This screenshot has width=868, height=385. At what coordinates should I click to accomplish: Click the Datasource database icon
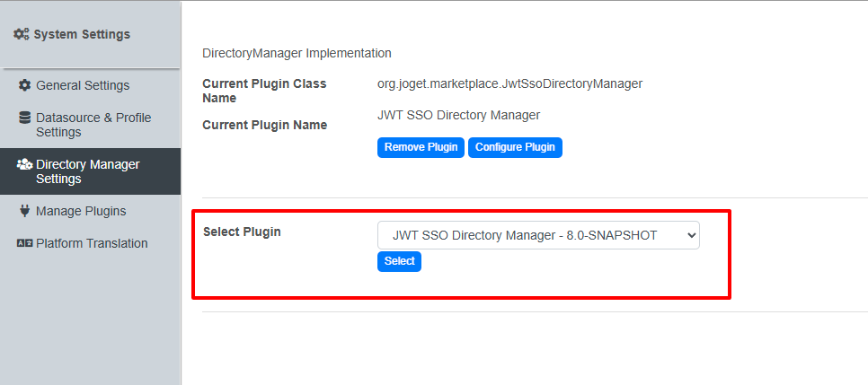(x=25, y=118)
